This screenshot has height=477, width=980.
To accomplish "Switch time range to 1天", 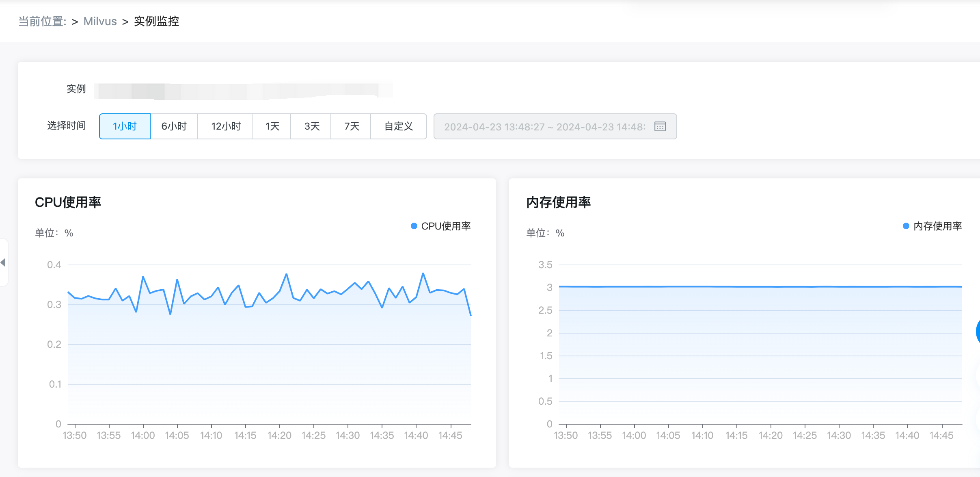I will 272,126.
